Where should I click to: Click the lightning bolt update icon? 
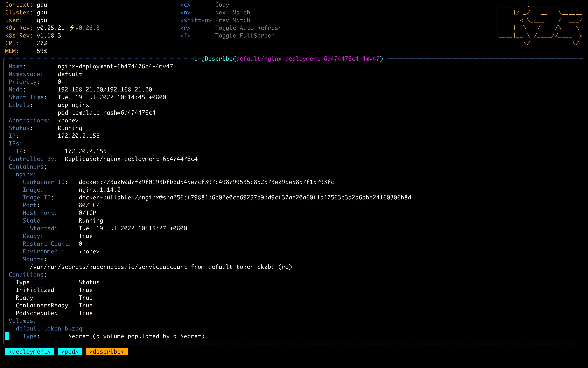pyautogui.click(x=72, y=28)
